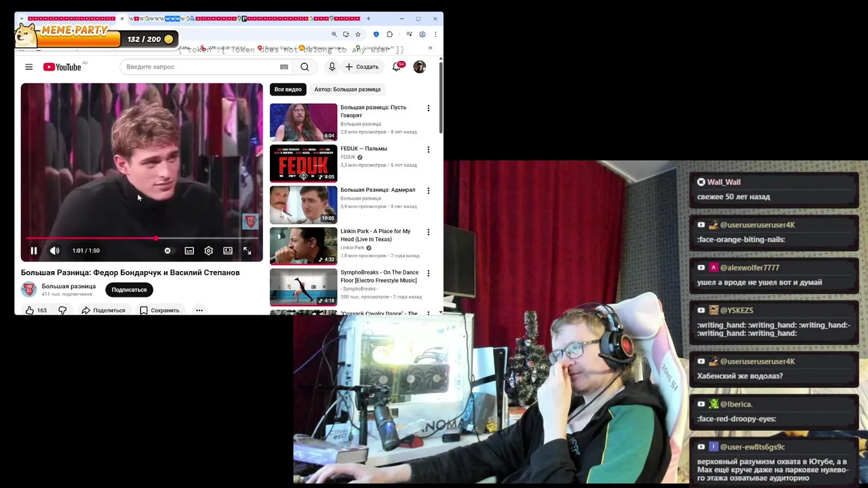Open the Chrome profile icon
The image size is (868, 488).
pos(422,35)
